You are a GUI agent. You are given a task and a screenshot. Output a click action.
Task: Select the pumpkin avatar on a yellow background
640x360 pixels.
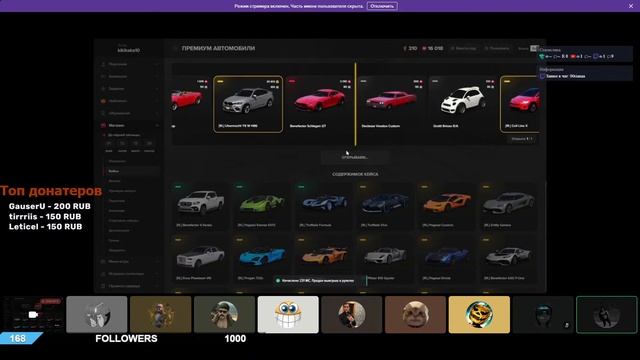click(479, 314)
